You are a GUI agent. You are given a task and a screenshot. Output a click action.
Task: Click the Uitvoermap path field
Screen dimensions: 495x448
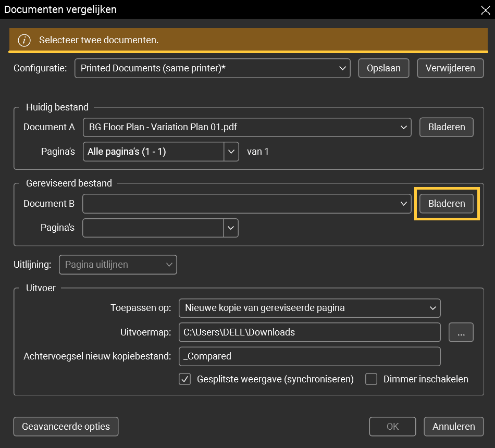[x=310, y=332]
